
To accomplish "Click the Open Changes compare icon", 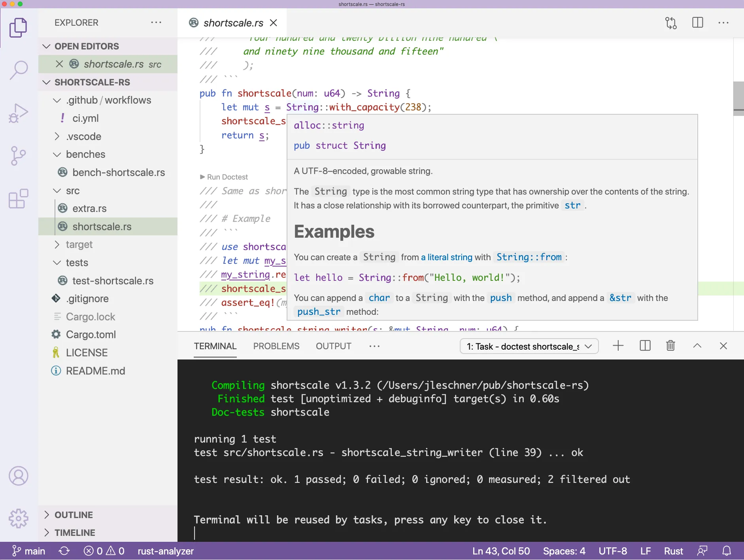I will (x=671, y=23).
